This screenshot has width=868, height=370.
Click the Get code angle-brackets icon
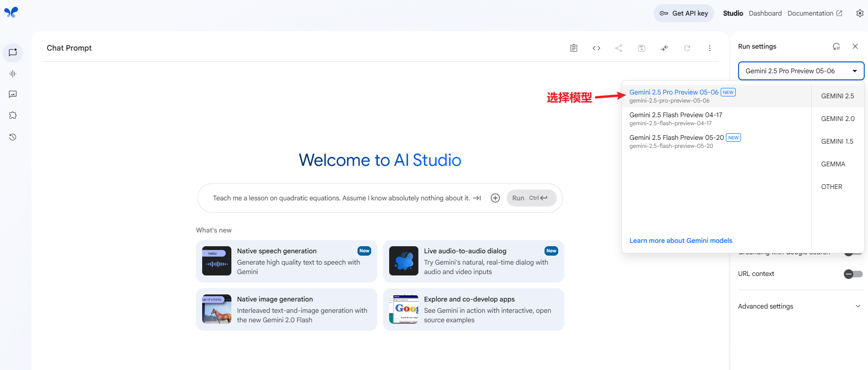click(x=596, y=48)
